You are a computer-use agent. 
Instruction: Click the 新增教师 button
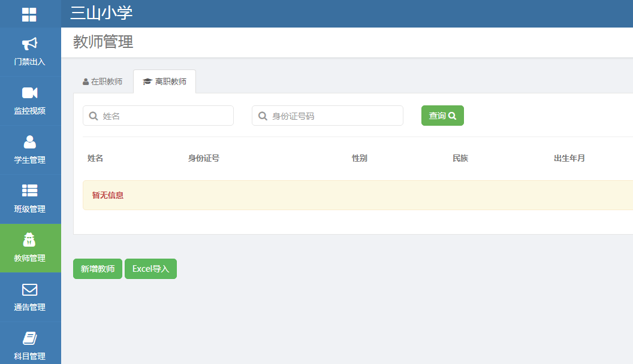(x=98, y=269)
